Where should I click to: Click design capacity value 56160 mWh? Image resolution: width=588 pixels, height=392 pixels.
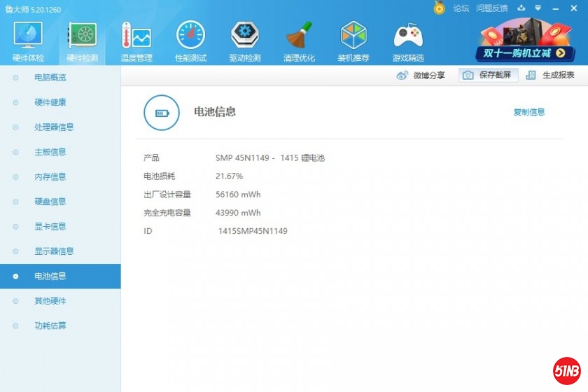[x=238, y=195]
